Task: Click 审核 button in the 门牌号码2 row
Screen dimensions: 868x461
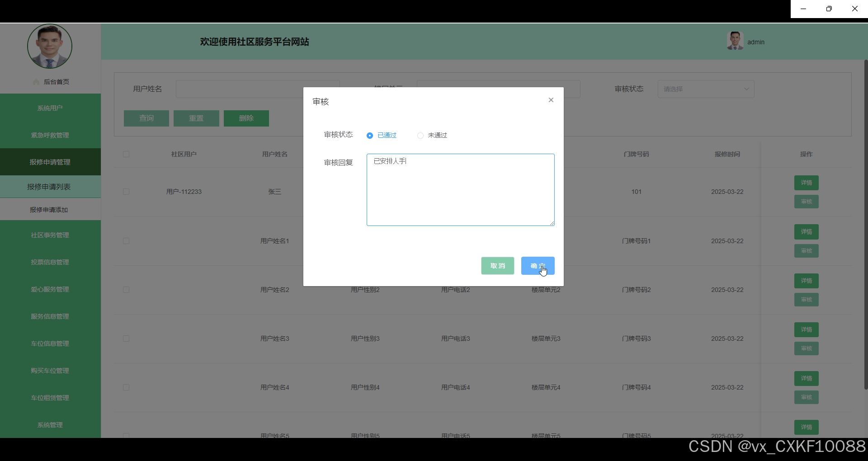Action: [x=807, y=300]
